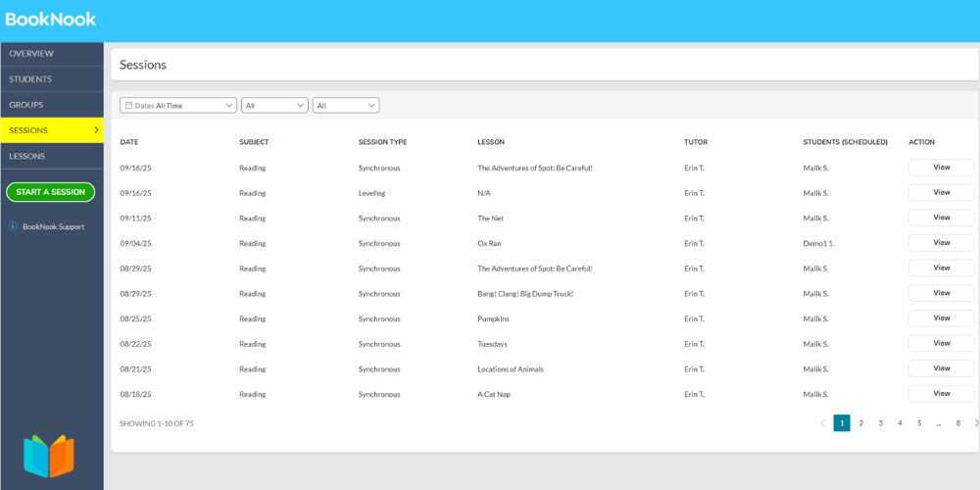Click the chevron arrow on Sessions menu item
Image resolution: width=980 pixels, height=490 pixels.
[95, 129]
